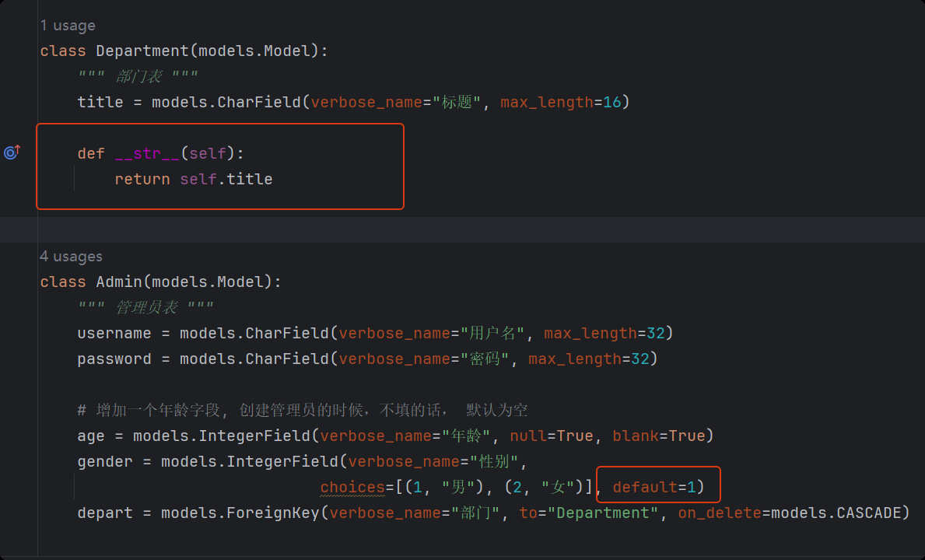This screenshot has height=560, width=925.
Task: Click 'return self.title' statement
Action: (194, 179)
